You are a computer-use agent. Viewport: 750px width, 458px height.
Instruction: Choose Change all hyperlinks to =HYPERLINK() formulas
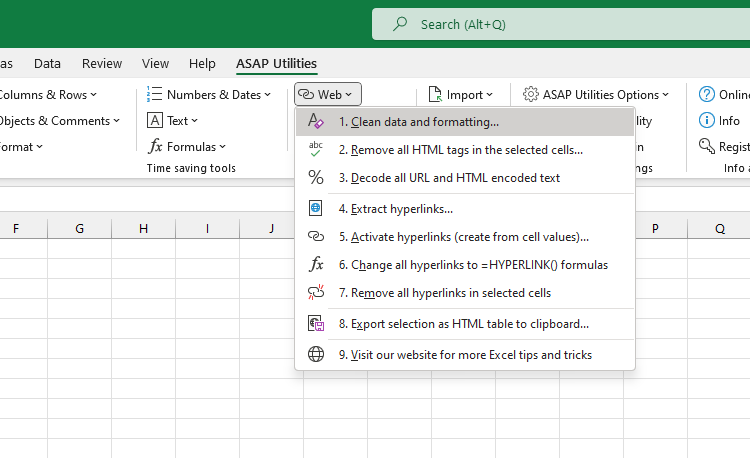pos(464,265)
